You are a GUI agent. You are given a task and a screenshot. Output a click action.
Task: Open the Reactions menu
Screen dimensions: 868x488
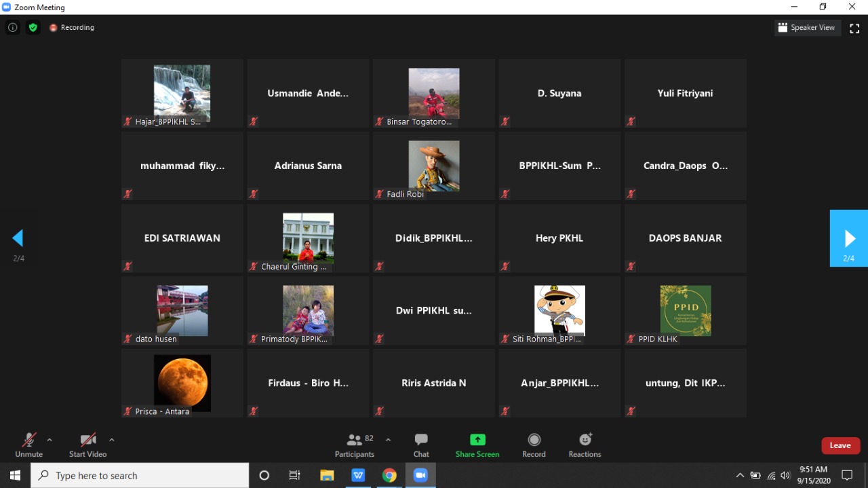click(585, 445)
